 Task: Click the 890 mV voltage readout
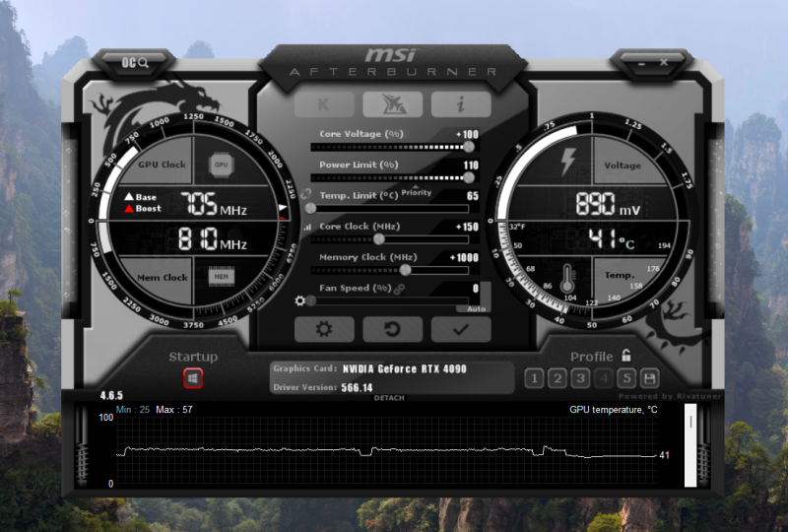(x=608, y=203)
